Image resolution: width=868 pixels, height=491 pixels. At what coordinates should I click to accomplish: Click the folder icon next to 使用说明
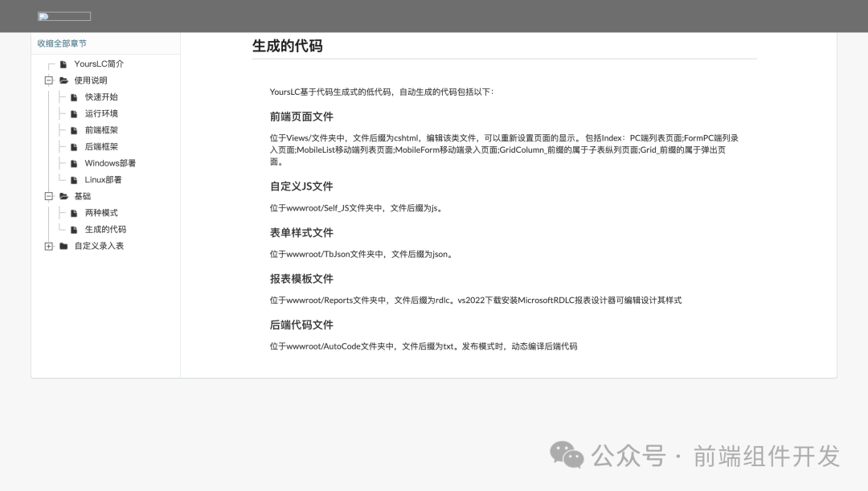click(64, 80)
